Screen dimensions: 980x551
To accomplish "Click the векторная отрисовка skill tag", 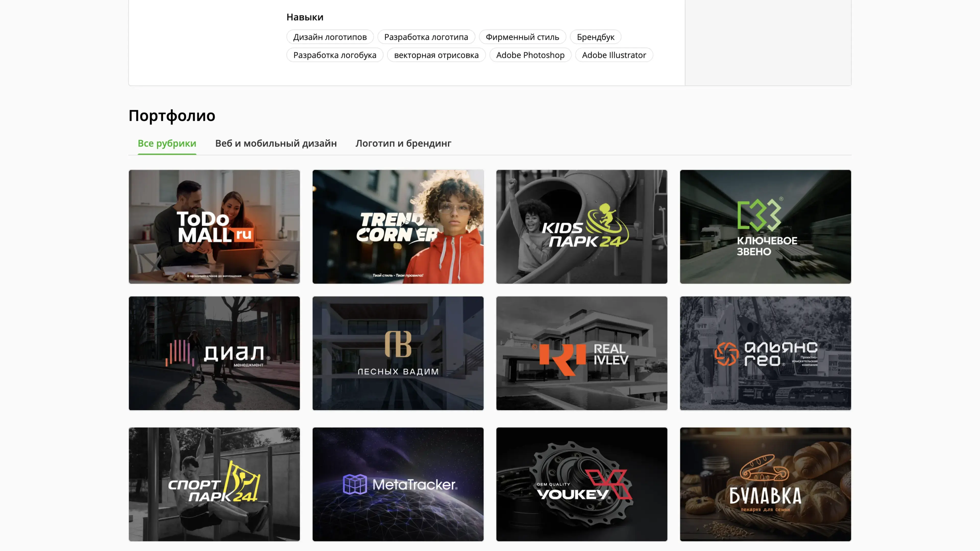I will (436, 55).
